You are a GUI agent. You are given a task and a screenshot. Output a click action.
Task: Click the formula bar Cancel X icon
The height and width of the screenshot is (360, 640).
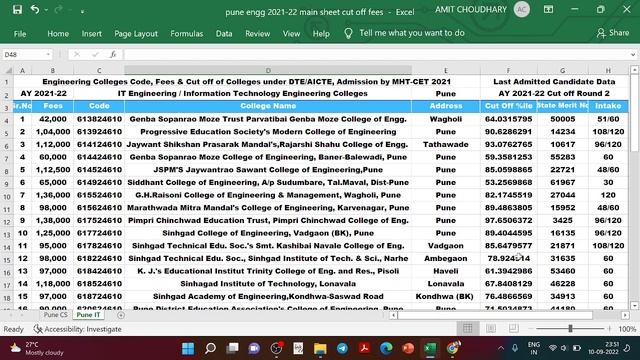point(77,54)
